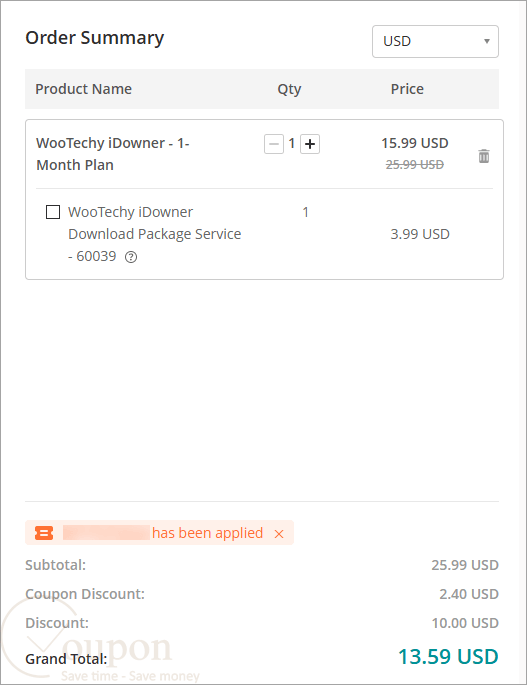Click the orange coupon ticket icon

point(44,533)
